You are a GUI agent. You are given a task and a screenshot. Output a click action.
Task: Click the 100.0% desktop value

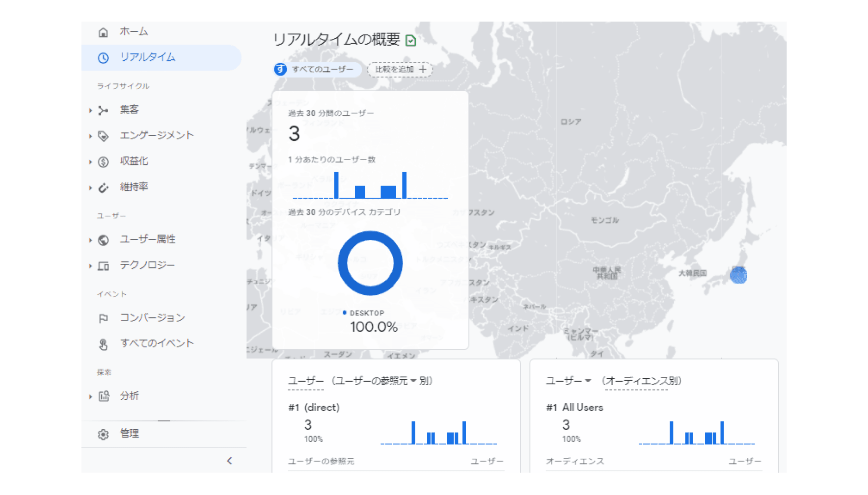tap(374, 327)
